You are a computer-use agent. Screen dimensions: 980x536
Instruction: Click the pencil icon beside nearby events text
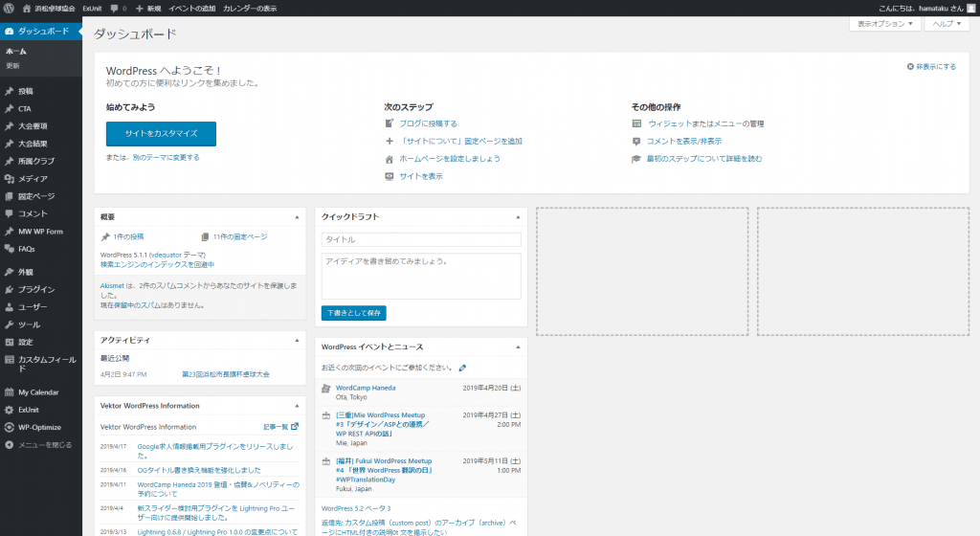click(x=463, y=368)
